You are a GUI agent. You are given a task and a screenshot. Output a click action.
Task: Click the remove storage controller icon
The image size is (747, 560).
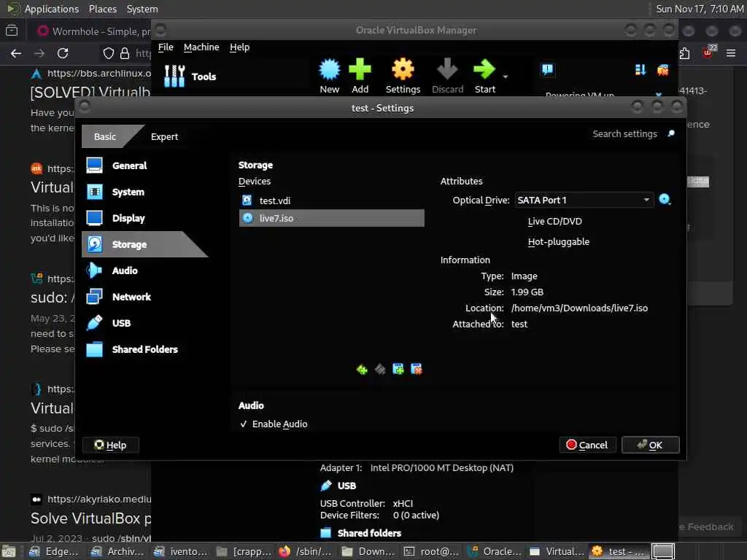(379, 370)
